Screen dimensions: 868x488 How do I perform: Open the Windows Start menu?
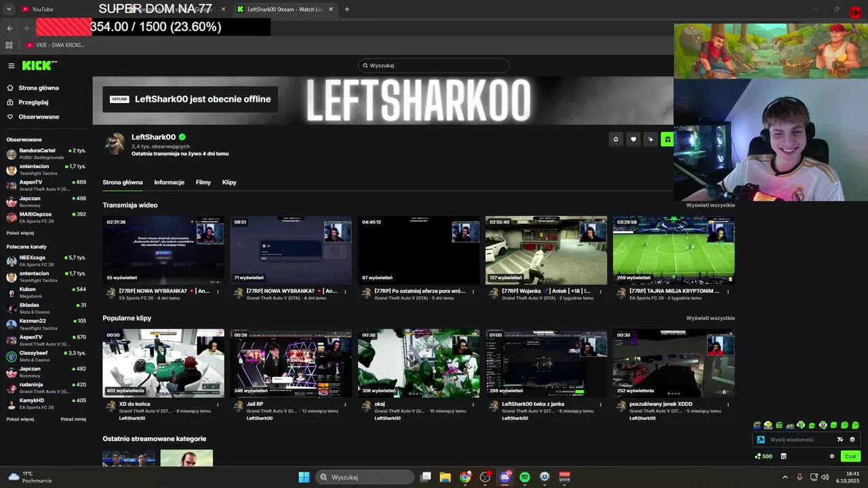[x=304, y=477]
